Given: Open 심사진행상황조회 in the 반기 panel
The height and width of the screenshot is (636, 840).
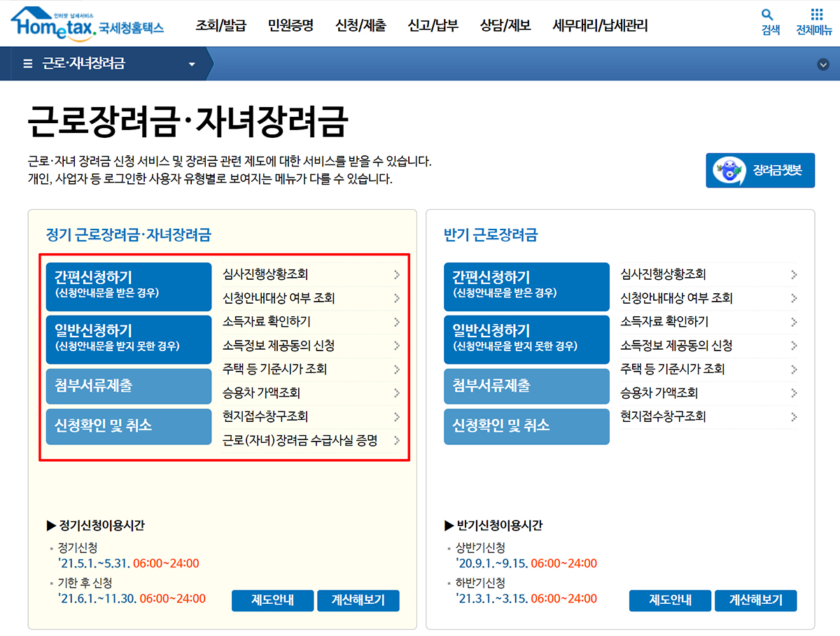Looking at the screenshot, I should click(709, 274).
